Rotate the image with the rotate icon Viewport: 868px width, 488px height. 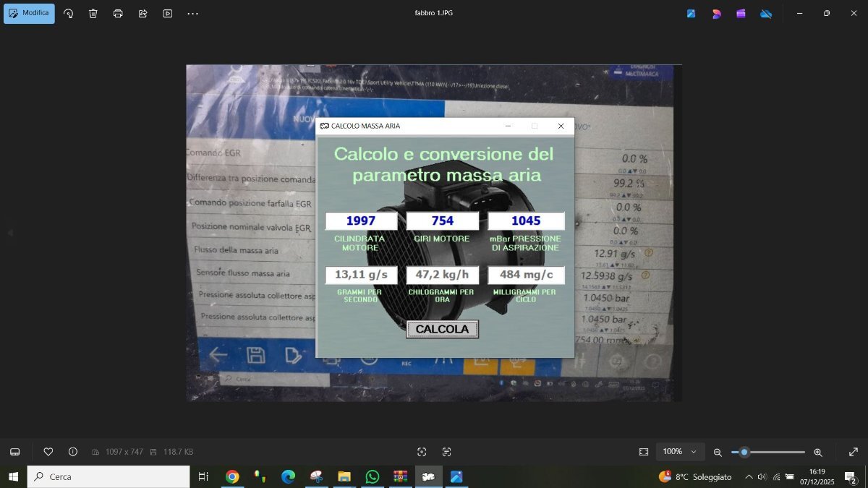point(69,13)
